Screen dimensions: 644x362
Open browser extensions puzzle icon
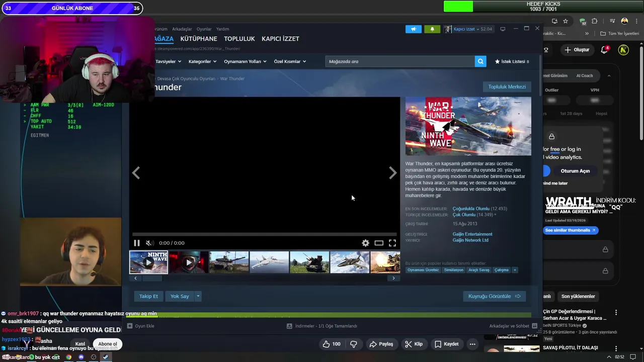tap(595, 21)
